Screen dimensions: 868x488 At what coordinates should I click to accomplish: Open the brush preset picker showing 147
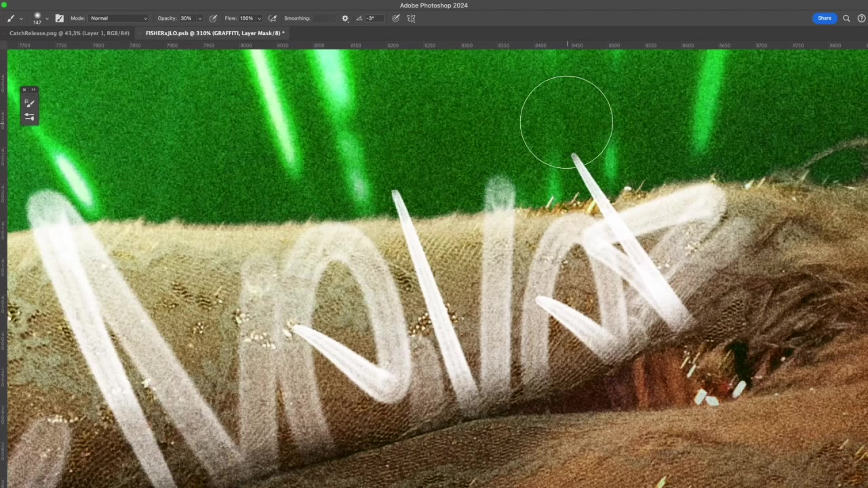point(37,18)
